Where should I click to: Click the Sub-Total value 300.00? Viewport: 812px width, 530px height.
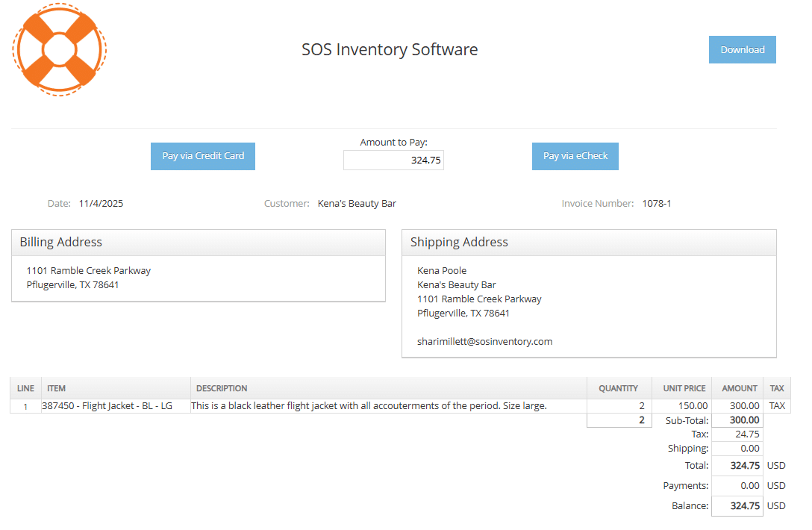click(744, 420)
